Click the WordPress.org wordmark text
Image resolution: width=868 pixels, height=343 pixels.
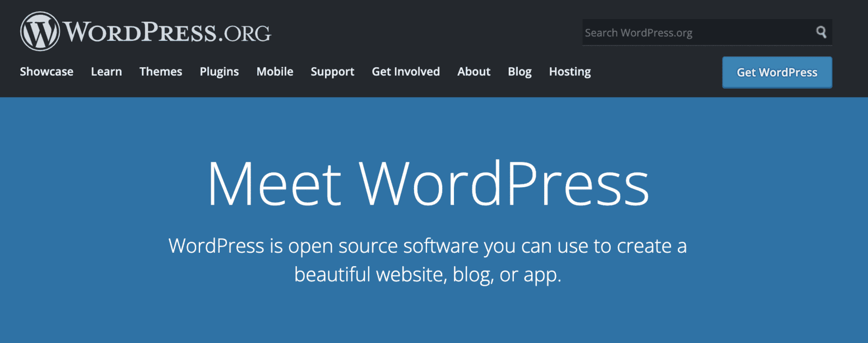pos(168,33)
